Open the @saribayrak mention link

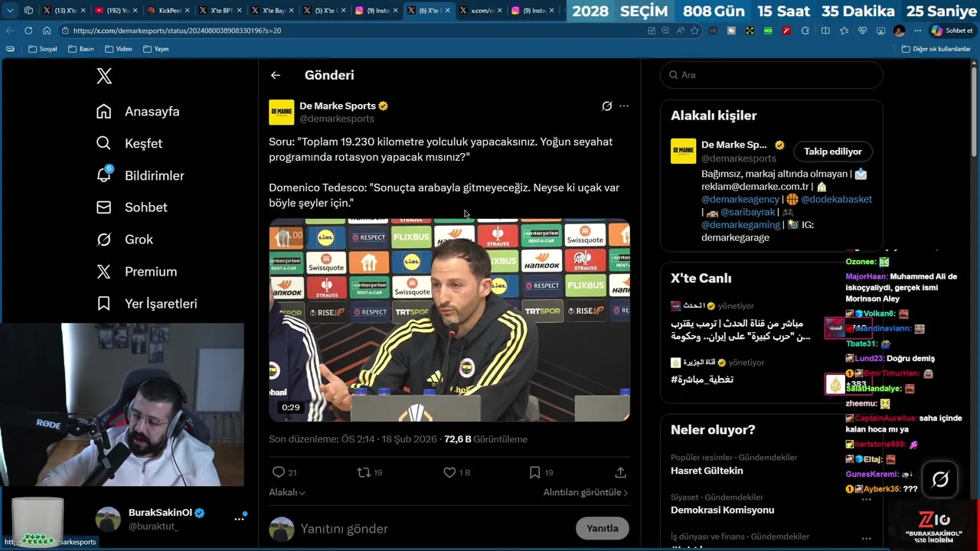pyautogui.click(x=748, y=212)
